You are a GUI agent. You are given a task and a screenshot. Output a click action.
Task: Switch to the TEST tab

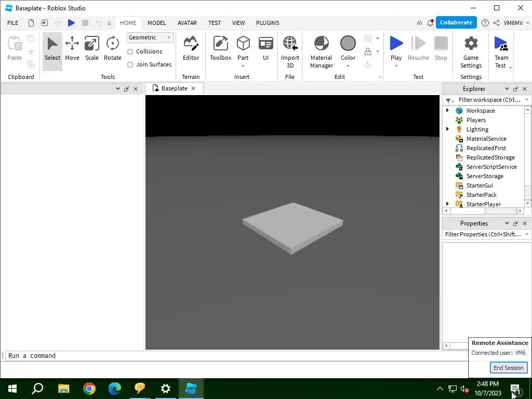click(215, 23)
